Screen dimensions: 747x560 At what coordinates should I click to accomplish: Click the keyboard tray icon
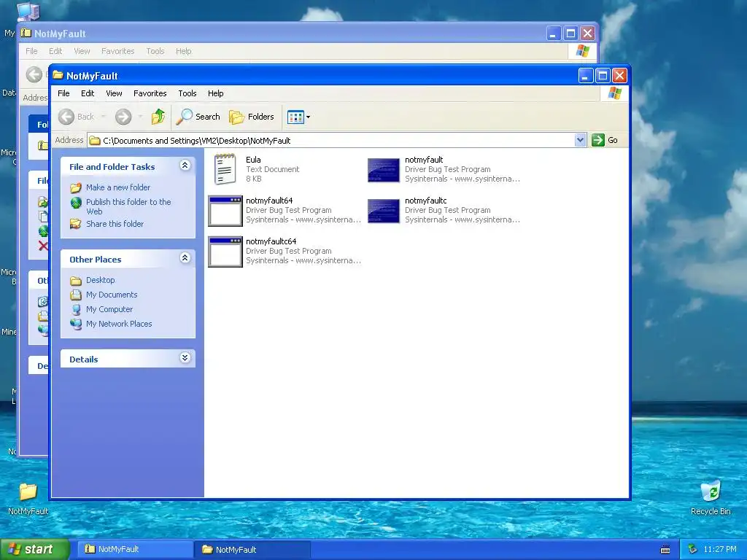pyautogui.click(x=665, y=550)
